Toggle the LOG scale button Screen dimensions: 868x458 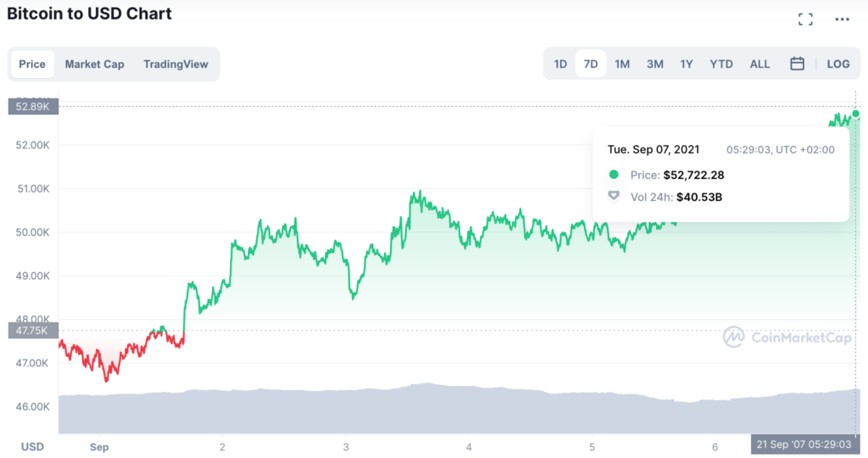[838, 64]
